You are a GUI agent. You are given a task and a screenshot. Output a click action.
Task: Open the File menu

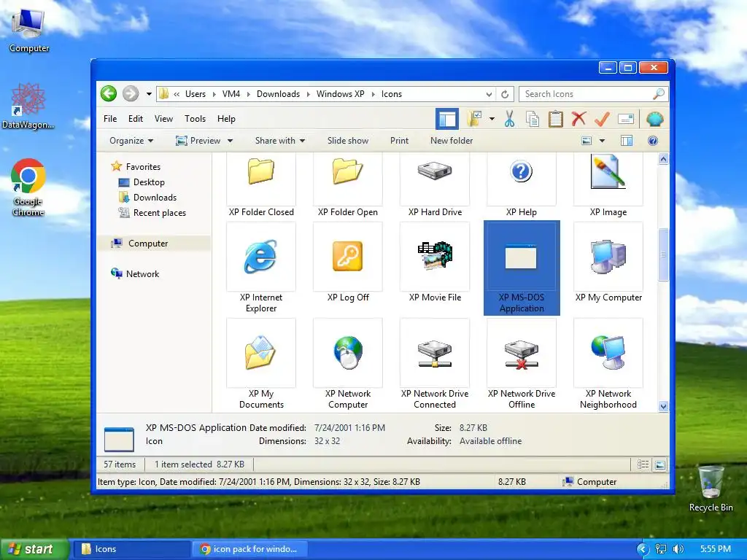click(110, 119)
